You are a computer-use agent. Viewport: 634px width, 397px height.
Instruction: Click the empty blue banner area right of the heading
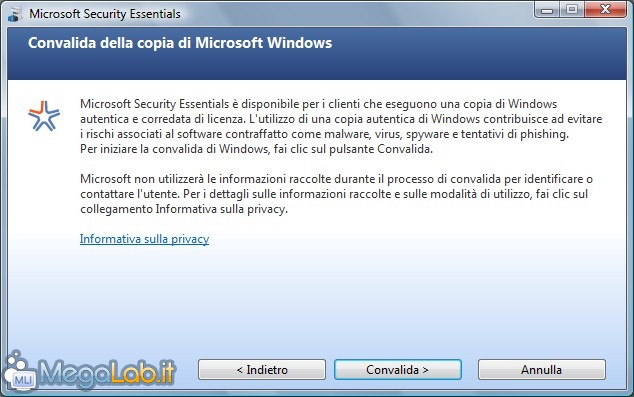(x=477, y=53)
